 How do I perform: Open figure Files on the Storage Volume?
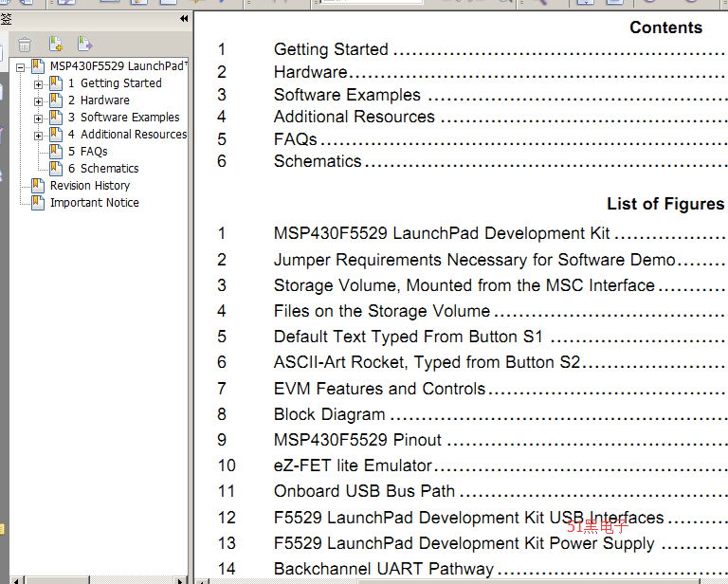click(382, 311)
